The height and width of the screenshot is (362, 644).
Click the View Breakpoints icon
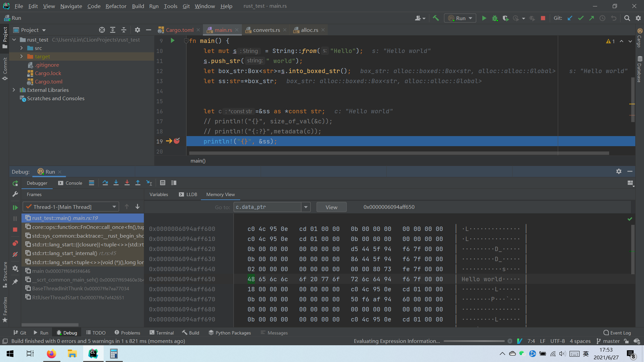[x=15, y=243]
